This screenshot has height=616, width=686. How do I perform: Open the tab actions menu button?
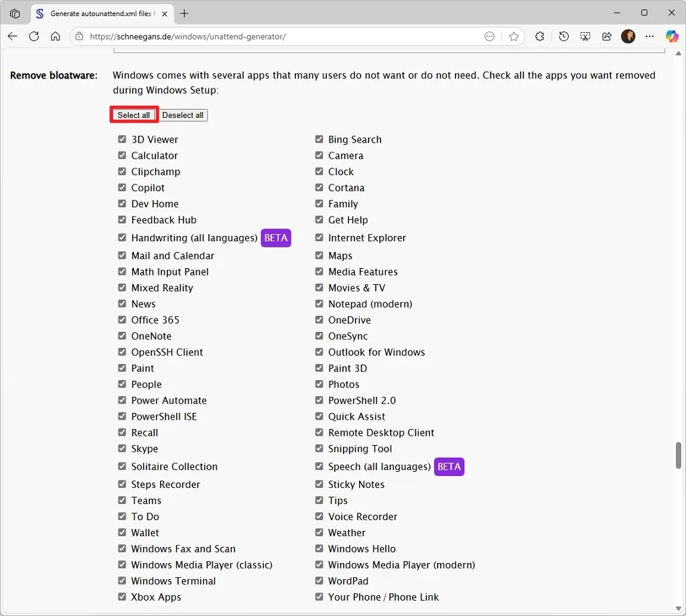(x=15, y=13)
